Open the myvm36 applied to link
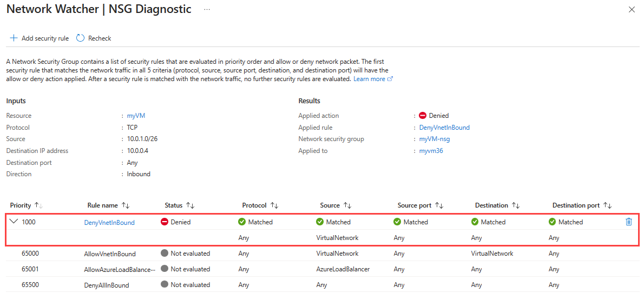Viewport: 644px width, 300px height. coord(431,151)
